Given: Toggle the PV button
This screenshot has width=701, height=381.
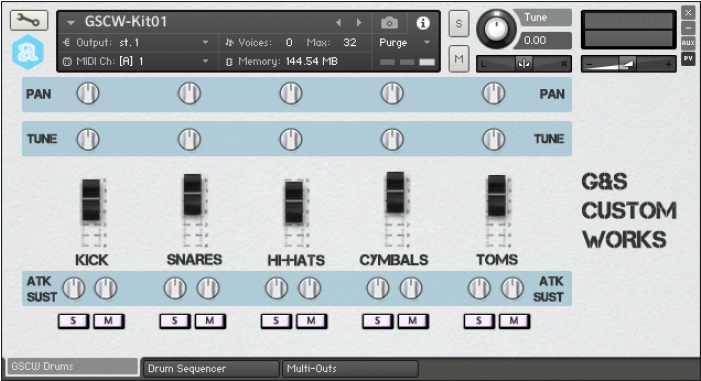Looking at the screenshot, I should click(x=688, y=59).
